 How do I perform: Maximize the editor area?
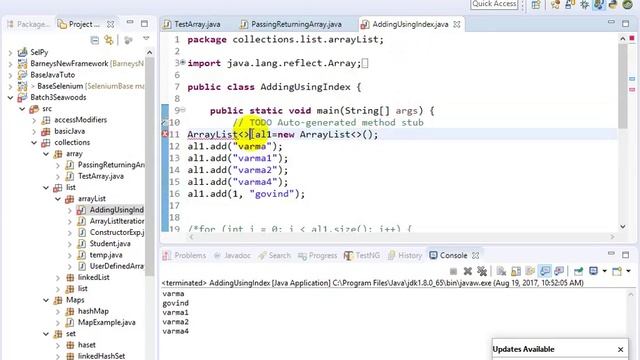coord(626,24)
